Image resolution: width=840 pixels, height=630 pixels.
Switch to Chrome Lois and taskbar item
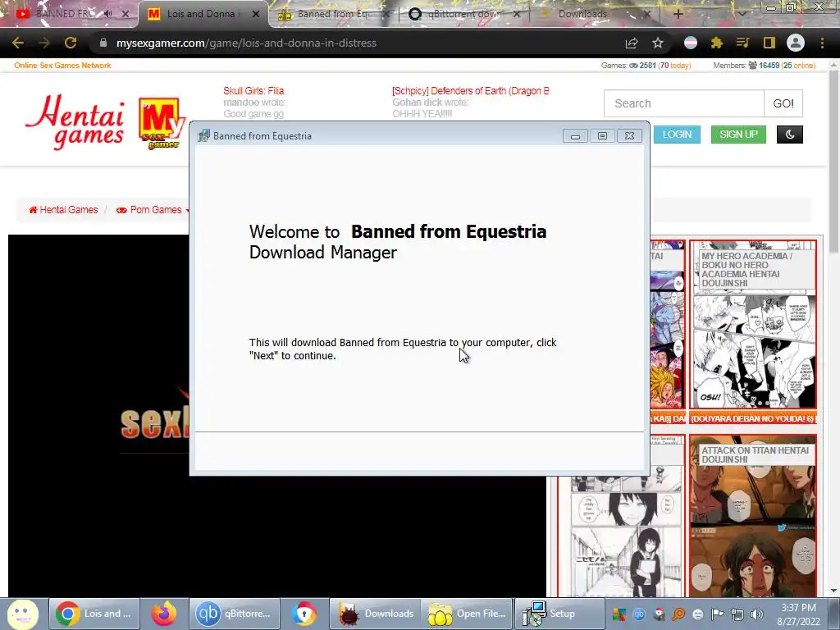tap(95, 614)
